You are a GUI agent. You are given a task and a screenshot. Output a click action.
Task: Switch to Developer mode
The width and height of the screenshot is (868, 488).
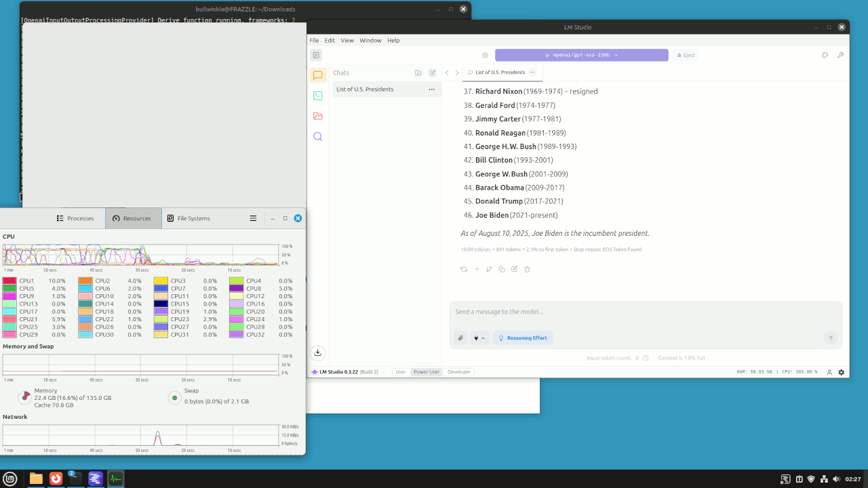pos(459,372)
